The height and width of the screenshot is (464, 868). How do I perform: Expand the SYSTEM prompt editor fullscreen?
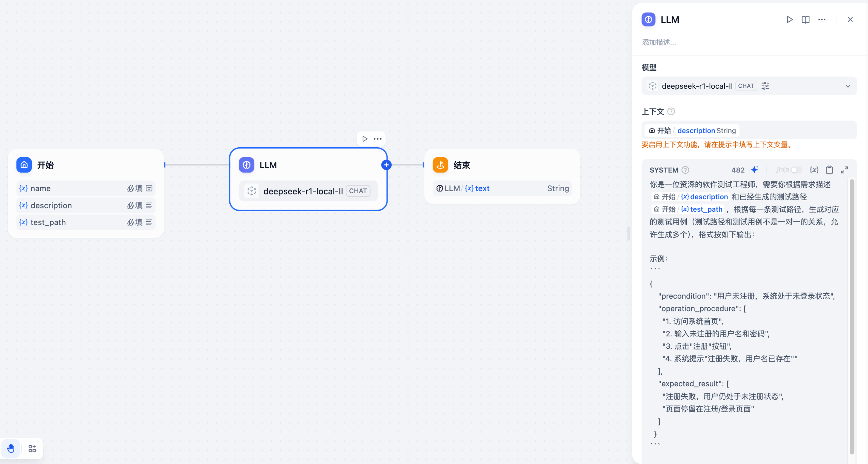coord(844,170)
